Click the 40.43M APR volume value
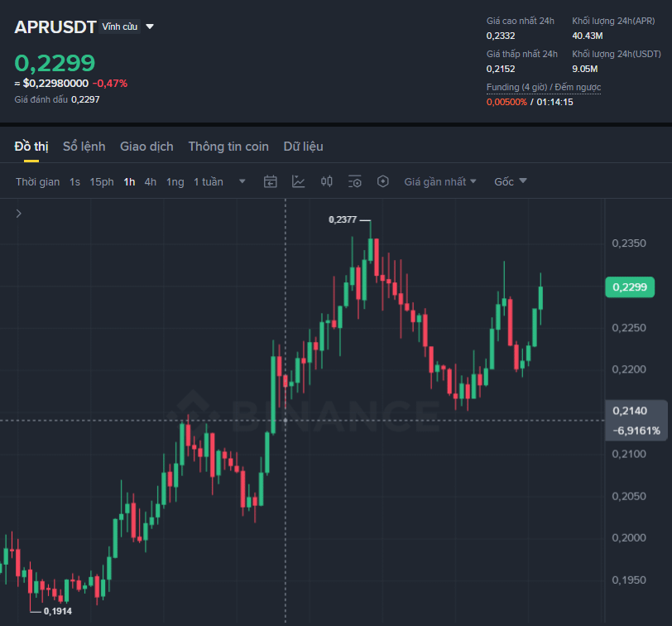This screenshot has height=626, width=672. click(x=588, y=36)
